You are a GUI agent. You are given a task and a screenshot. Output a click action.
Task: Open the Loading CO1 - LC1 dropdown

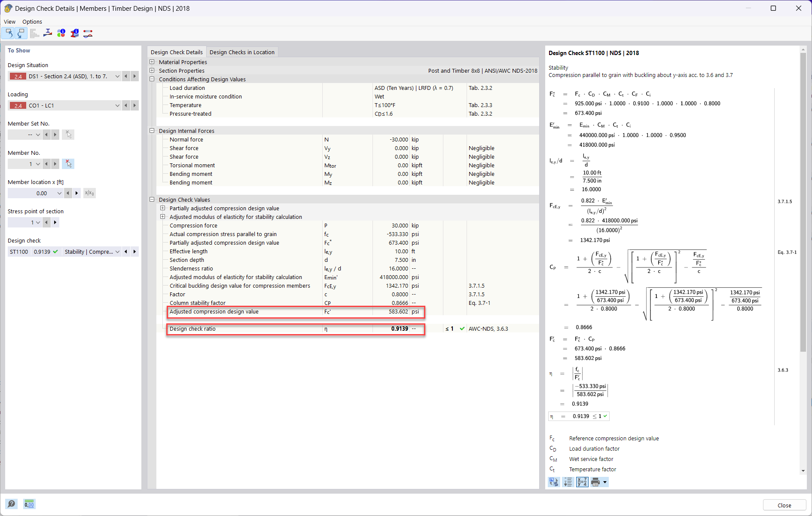tap(117, 105)
